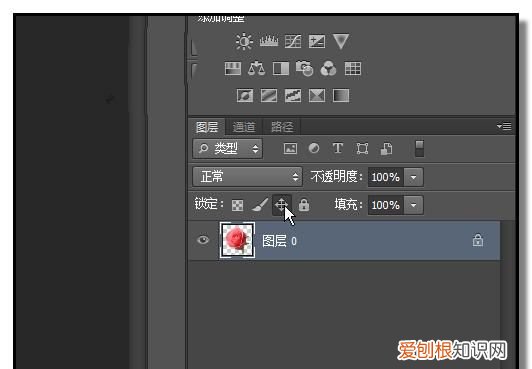Select the 图层 0 rose thumbnail
This screenshot has width=532, height=369.
pyautogui.click(x=237, y=240)
